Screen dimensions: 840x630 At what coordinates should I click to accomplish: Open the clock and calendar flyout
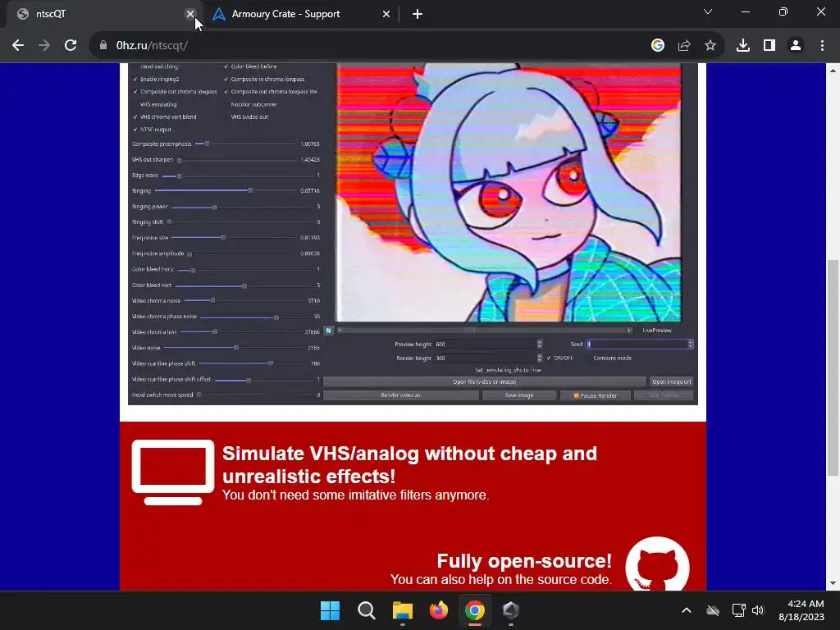point(801,610)
